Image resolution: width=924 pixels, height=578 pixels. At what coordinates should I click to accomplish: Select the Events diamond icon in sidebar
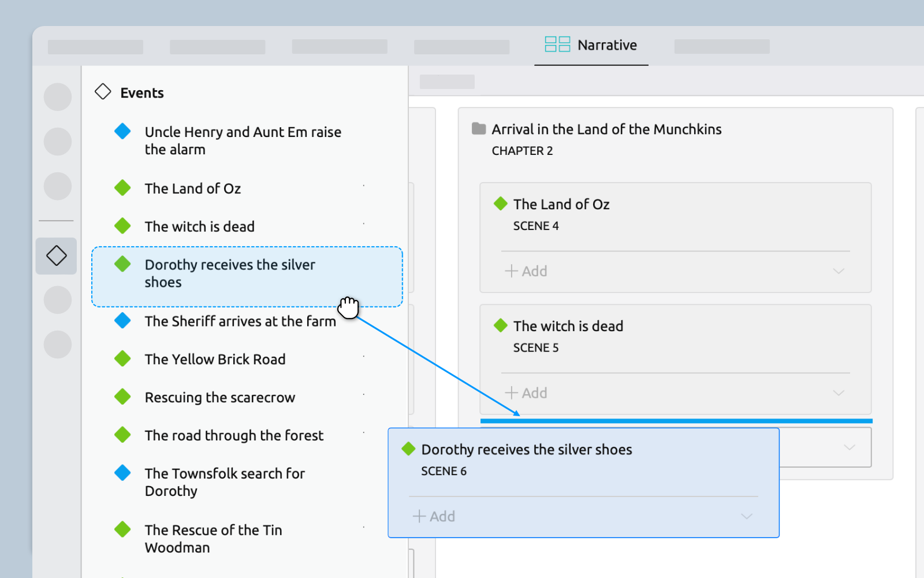click(57, 255)
